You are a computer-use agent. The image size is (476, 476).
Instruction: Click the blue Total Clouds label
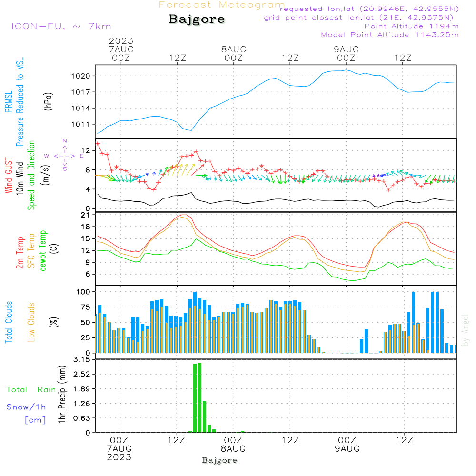(x=9, y=322)
